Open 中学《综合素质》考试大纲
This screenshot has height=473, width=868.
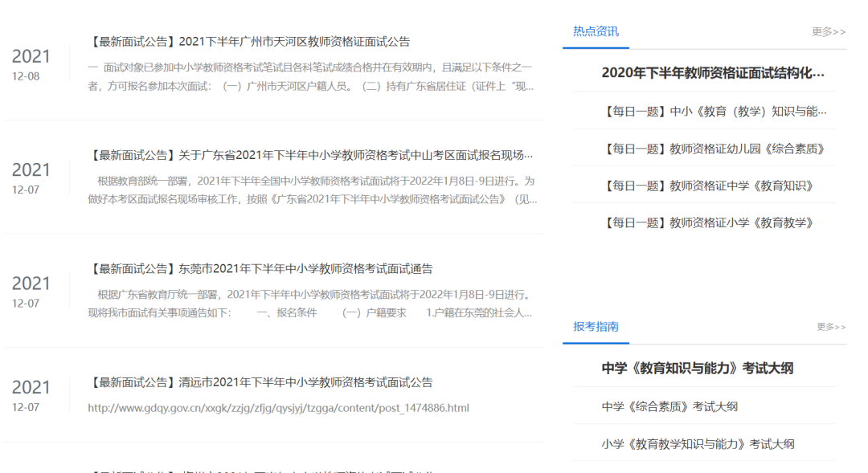[x=669, y=407]
